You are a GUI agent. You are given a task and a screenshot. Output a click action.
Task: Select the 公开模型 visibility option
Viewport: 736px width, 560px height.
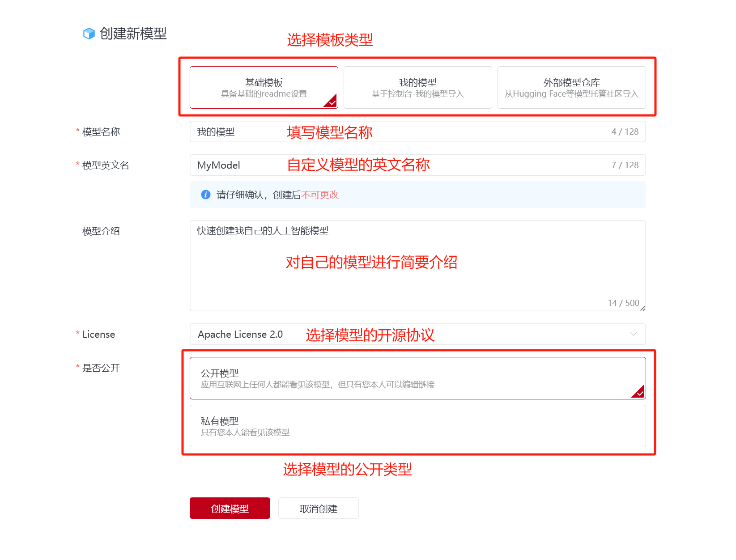(417, 378)
